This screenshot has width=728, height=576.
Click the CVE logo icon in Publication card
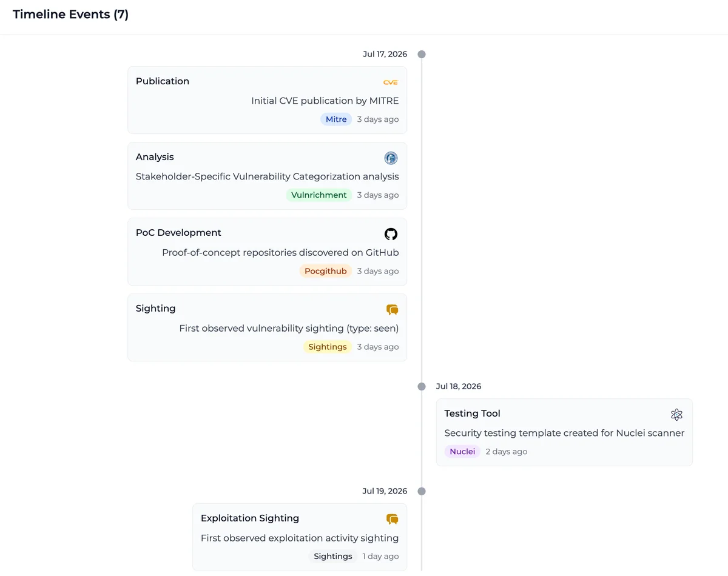pos(391,82)
